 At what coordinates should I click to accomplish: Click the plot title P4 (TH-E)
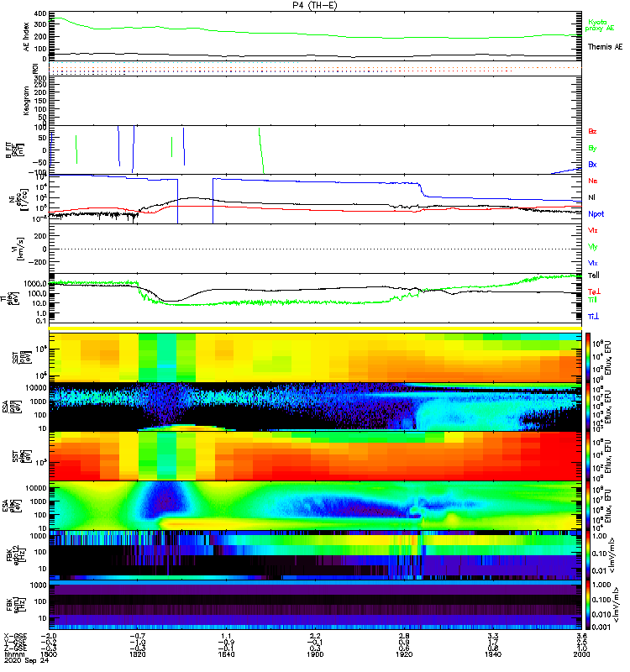315,5
